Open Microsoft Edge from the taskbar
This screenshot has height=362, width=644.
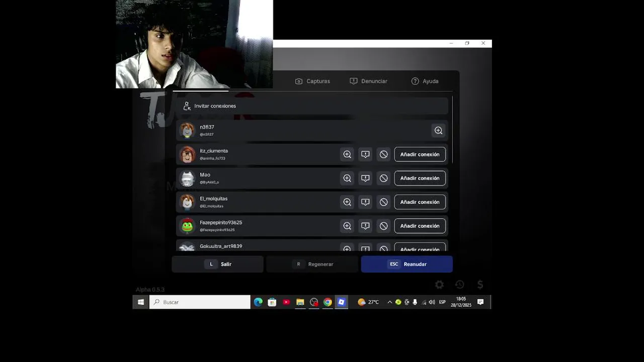(x=258, y=302)
